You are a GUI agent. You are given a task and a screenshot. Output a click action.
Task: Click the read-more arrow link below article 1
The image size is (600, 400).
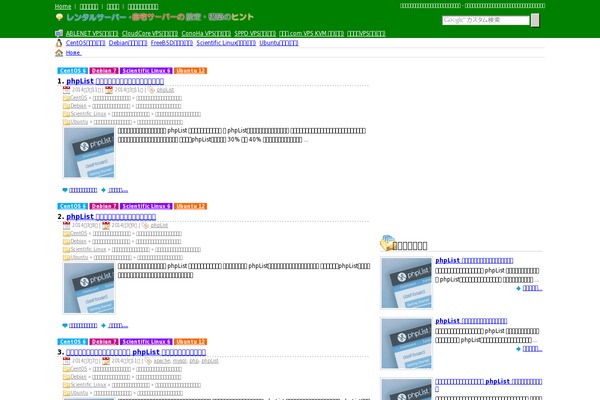pos(118,190)
